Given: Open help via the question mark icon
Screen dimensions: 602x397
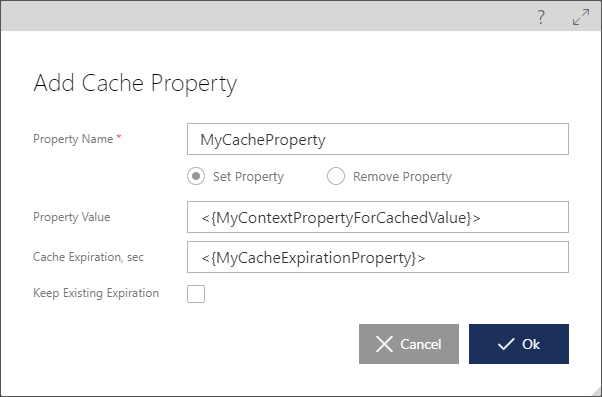Looking at the screenshot, I should (541, 17).
